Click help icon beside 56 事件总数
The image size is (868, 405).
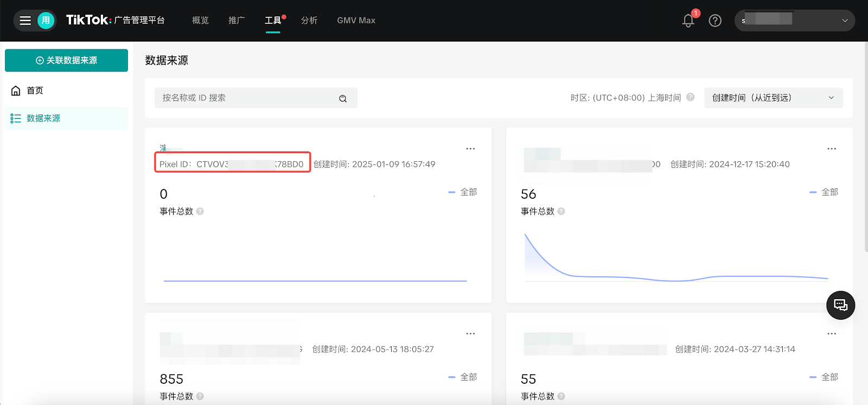561,211
